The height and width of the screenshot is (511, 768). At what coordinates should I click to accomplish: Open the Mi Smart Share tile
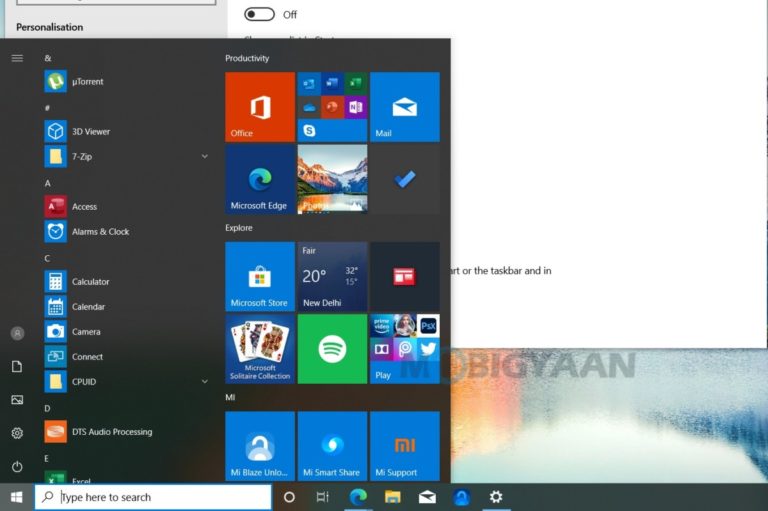point(332,446)
